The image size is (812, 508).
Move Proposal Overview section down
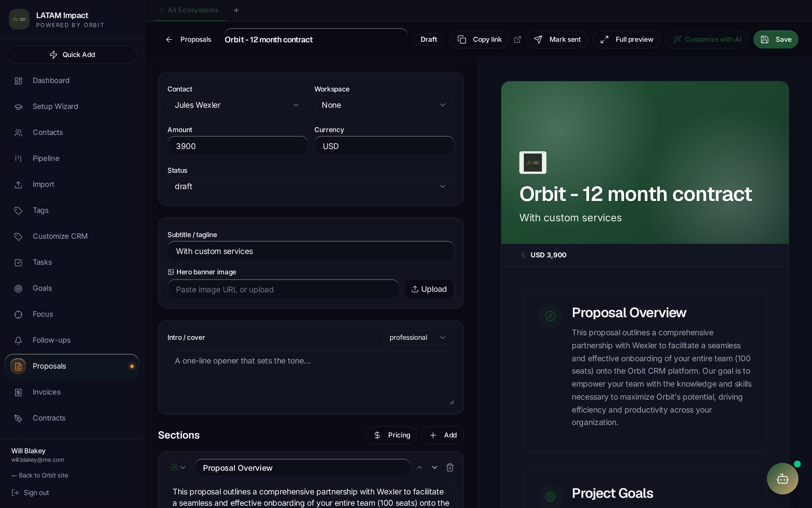pyautogui.click(x=434, y=467)
